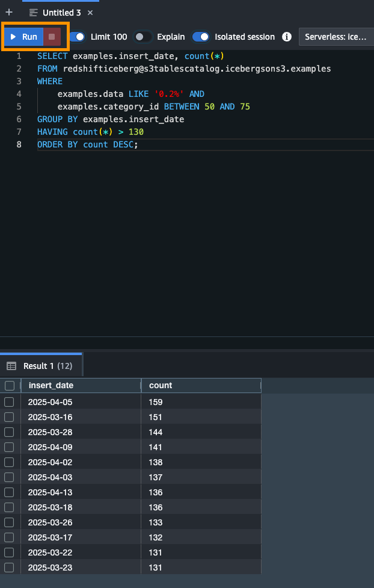This screenshot has width=374, height=588.
Task: Click the count cell 141
Action: tap(201, 447)
